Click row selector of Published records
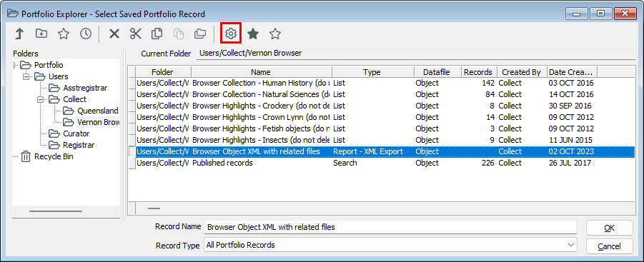The height and width of the screenshot is (262, 644). pyautogui.click(x=132, y=163)
